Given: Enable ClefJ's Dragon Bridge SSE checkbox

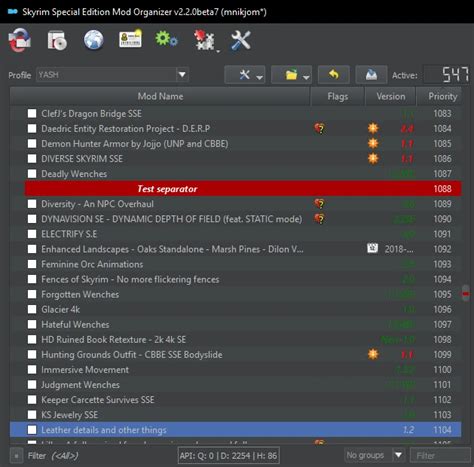Looking at the screenshot, I should click(32, 113).
